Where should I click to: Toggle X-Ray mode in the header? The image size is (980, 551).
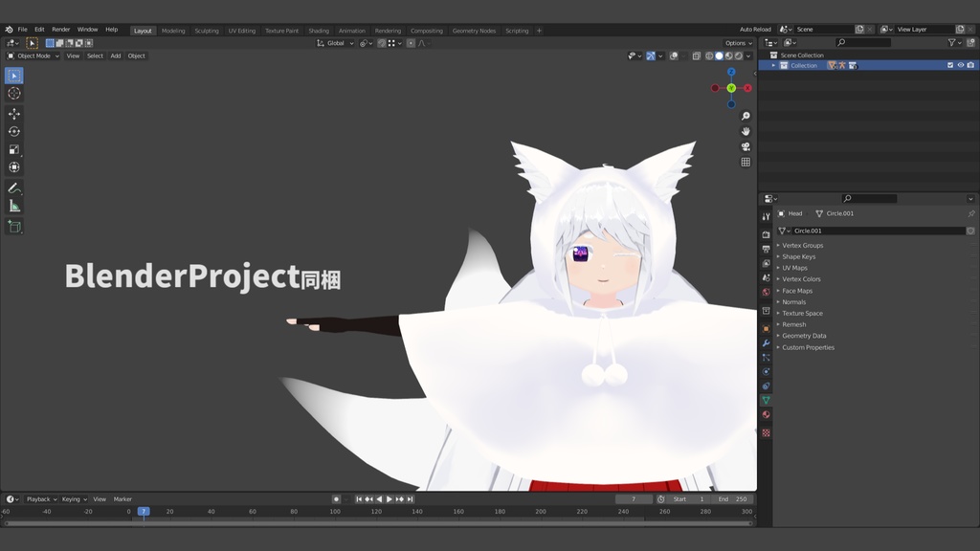[696, 55]
